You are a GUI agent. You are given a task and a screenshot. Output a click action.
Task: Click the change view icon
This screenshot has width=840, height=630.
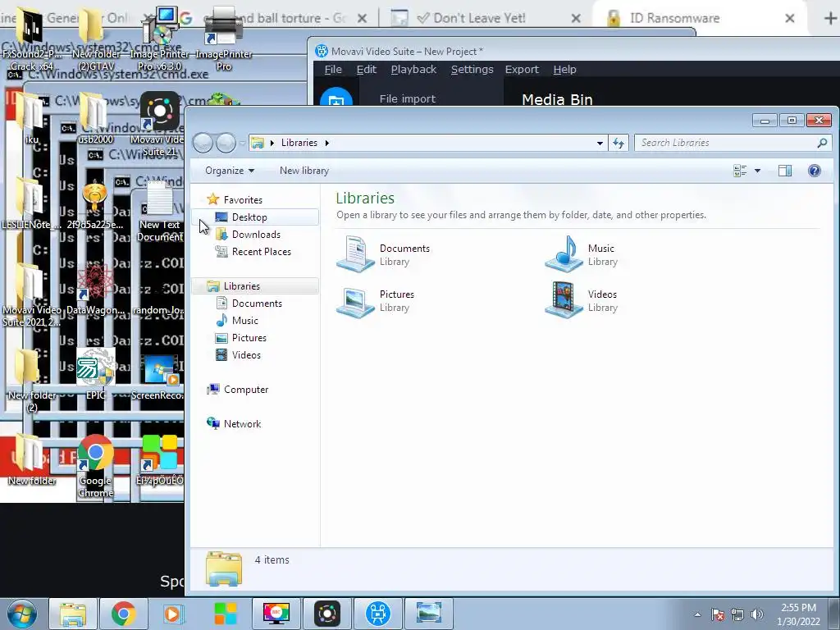coord(741,171)
